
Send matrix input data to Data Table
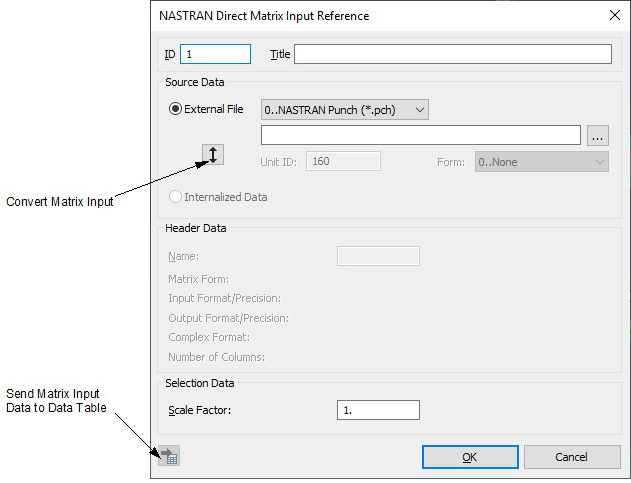[169, 456]
